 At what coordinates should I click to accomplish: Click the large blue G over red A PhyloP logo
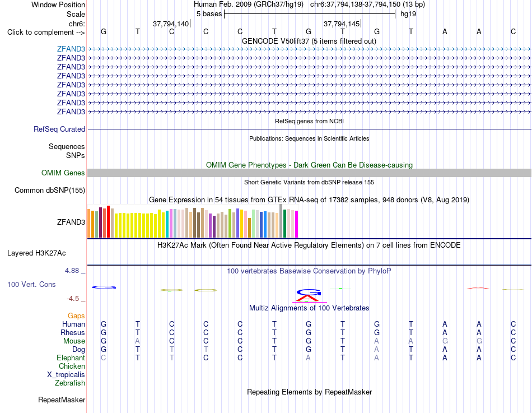click(309, 295)
